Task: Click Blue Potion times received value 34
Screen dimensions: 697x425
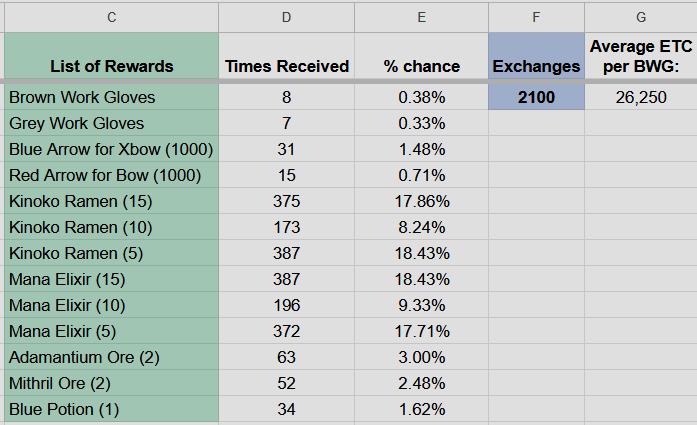Action: [286, 409]
